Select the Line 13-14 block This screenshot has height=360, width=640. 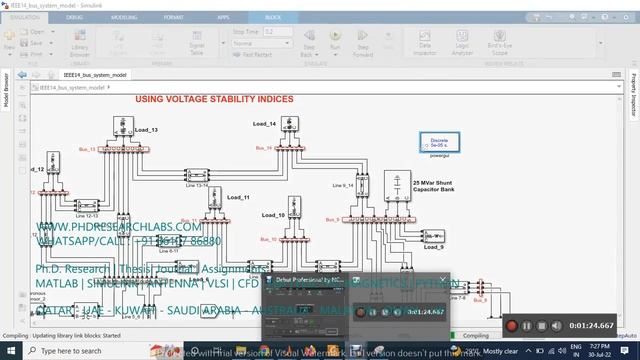tap(197, 175)
